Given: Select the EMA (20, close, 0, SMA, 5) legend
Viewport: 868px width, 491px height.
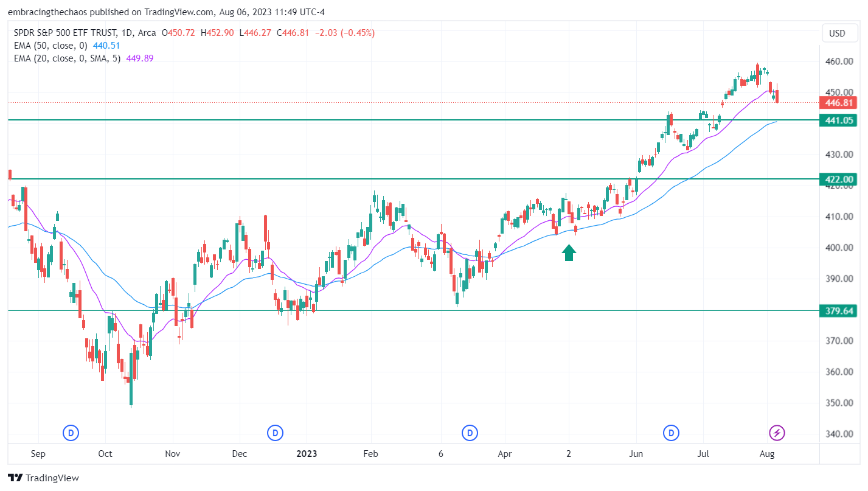Looking at the screenshot, I should pyautogui.click(x=68, y=58).
